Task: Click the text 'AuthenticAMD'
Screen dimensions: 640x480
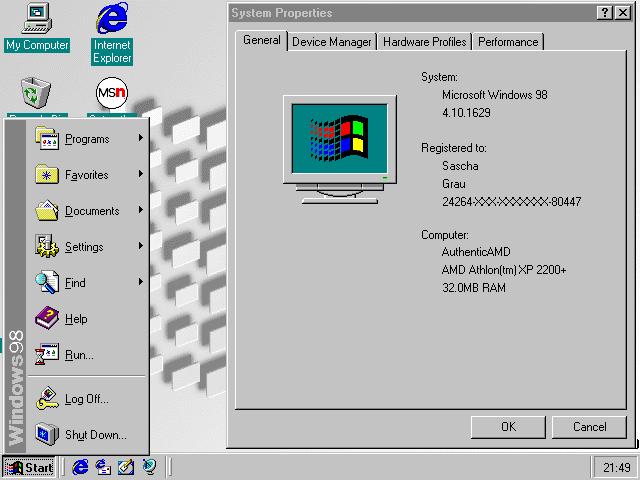Action: [x=476, y=252]
